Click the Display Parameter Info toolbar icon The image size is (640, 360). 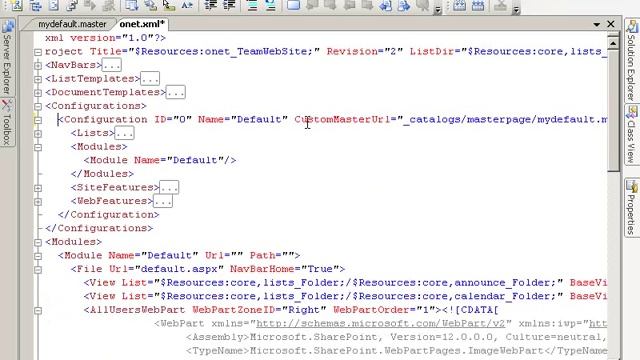point(150,5)
